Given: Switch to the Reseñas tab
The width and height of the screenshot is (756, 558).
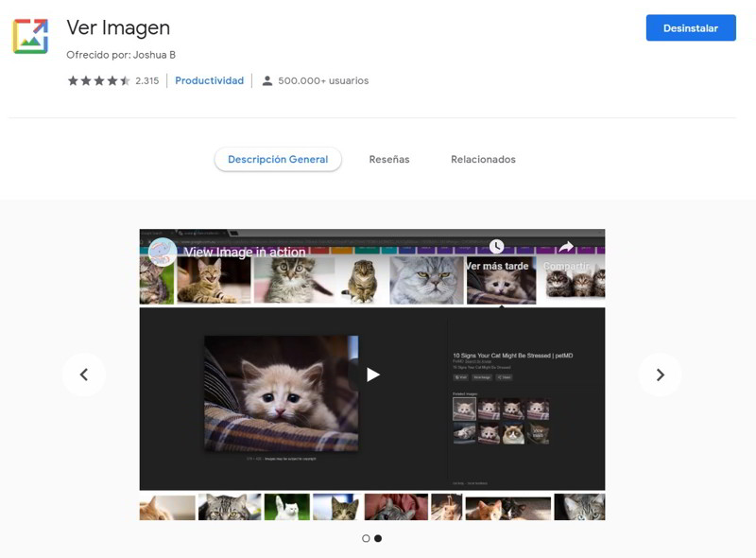Looking at the screenshot, I should coord(389,160).
